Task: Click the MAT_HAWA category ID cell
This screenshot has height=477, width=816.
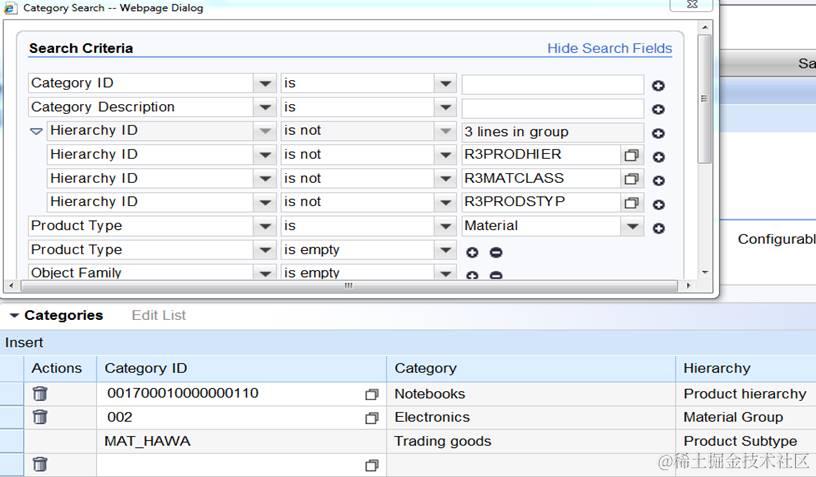Action: (241, 441)
